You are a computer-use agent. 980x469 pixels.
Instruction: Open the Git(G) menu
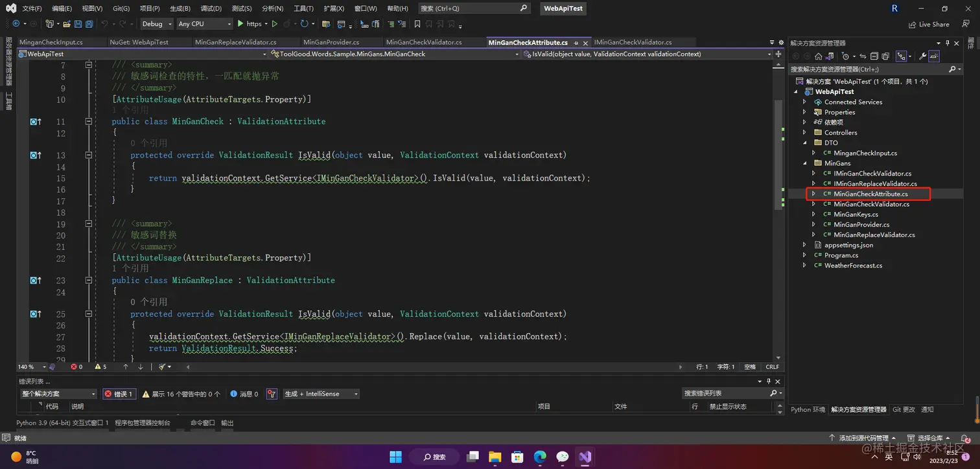(x=121, y=8)
